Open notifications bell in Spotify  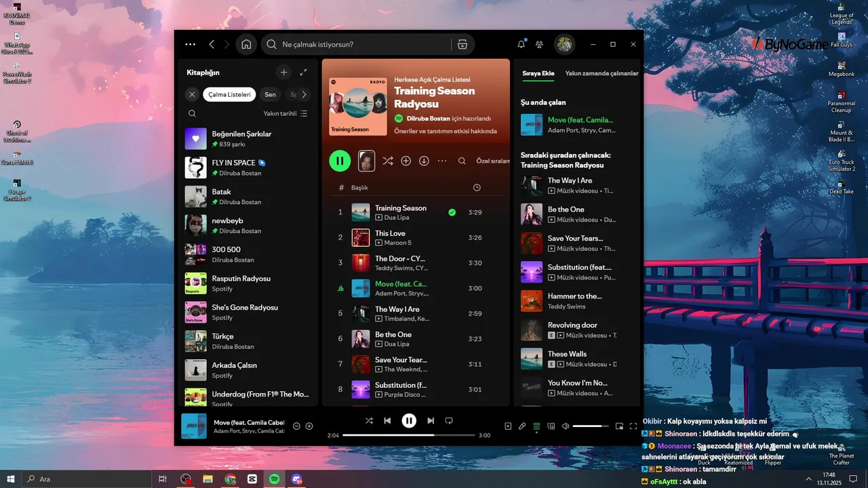tap(521, 44)
